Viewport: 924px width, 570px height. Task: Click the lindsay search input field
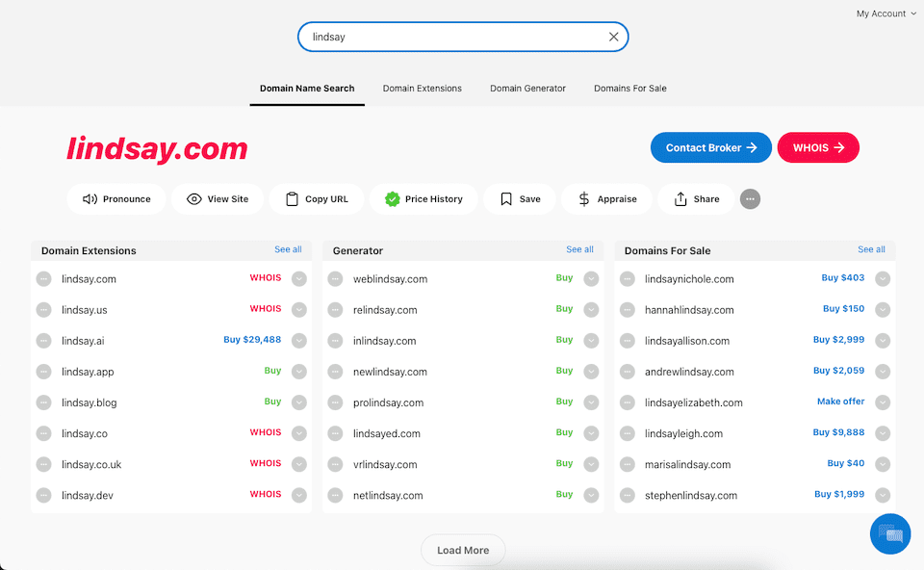(x=452, y=37)
